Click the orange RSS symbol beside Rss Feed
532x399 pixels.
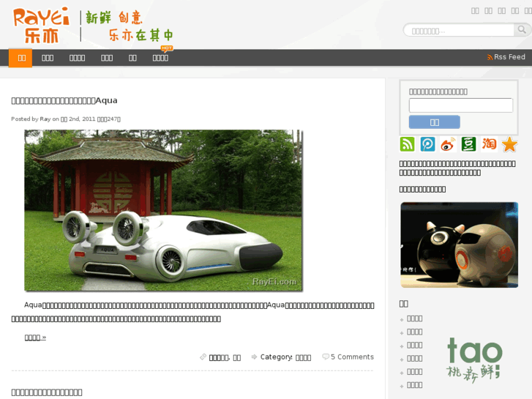tap(490, 57)
